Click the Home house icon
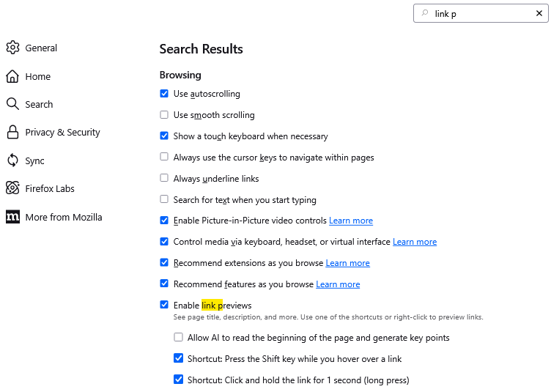This screenshot has width=551, height=392. tap(12, 76)
